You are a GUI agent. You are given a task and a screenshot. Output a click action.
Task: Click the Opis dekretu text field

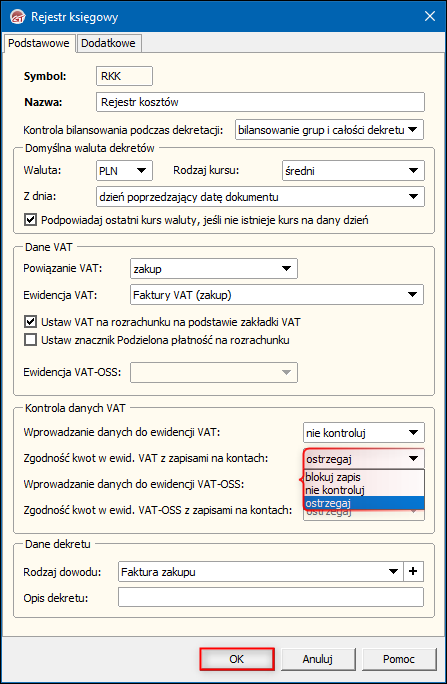click(x=271, y=597)
